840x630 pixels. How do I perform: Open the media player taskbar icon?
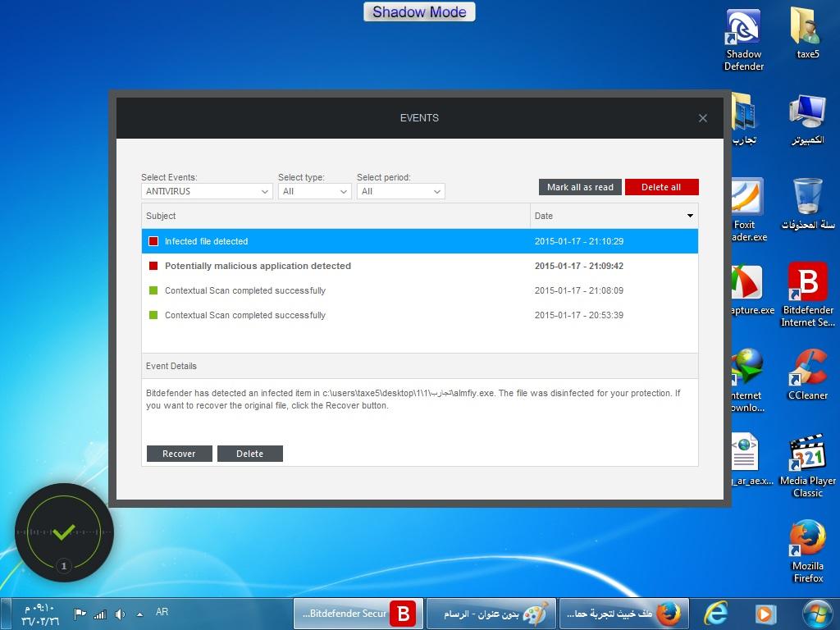[765, 614]
